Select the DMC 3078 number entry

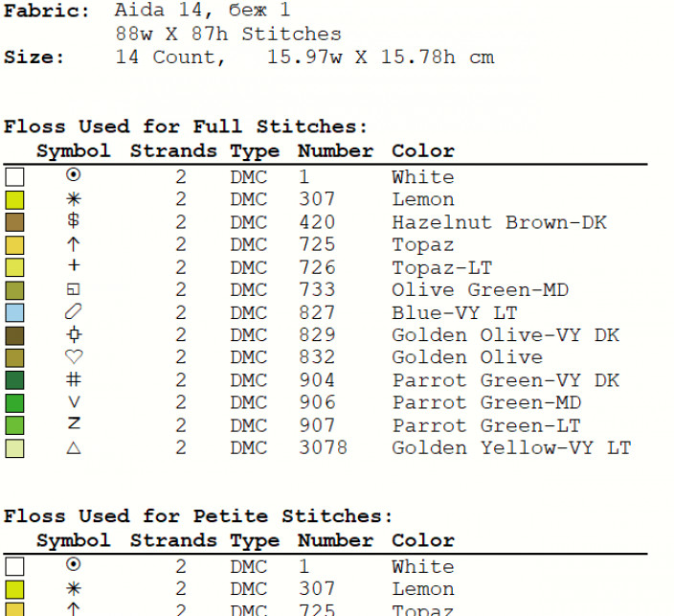coord(323,447)
